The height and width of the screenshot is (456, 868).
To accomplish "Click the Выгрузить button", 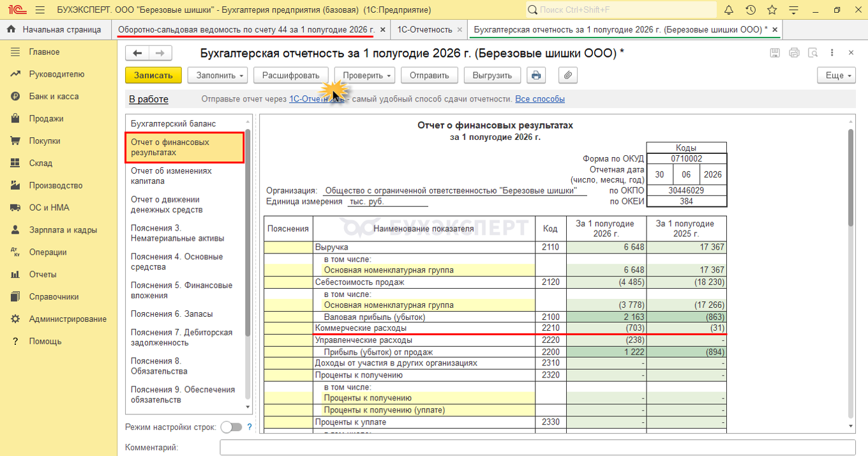I will point(492,75).
